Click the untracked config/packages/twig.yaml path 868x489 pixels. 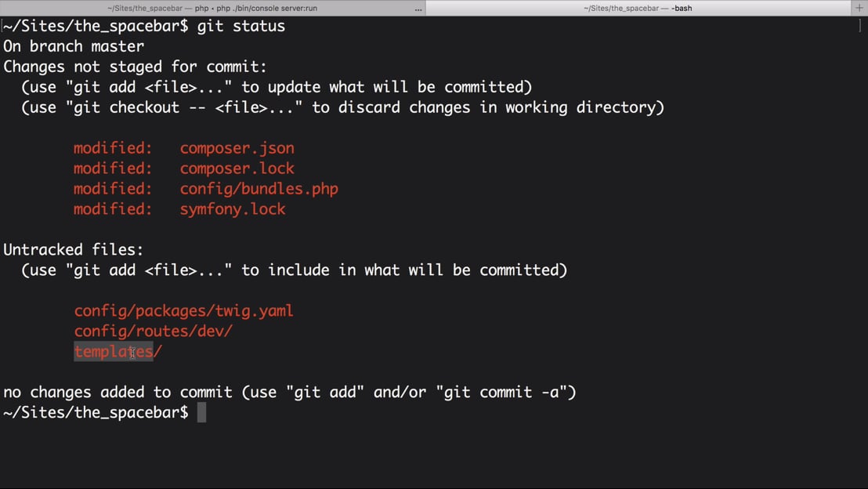[x=183, y=311]
